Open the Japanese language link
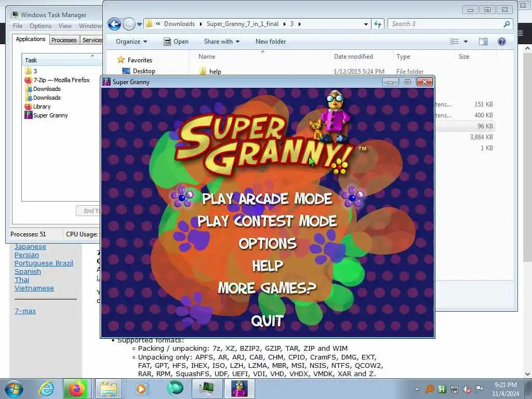 (x=30, y=247)
